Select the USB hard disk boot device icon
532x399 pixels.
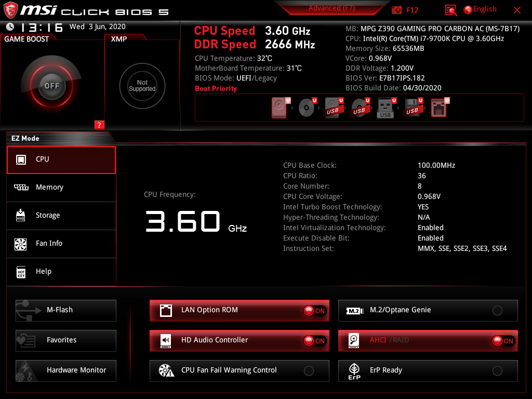334,108
